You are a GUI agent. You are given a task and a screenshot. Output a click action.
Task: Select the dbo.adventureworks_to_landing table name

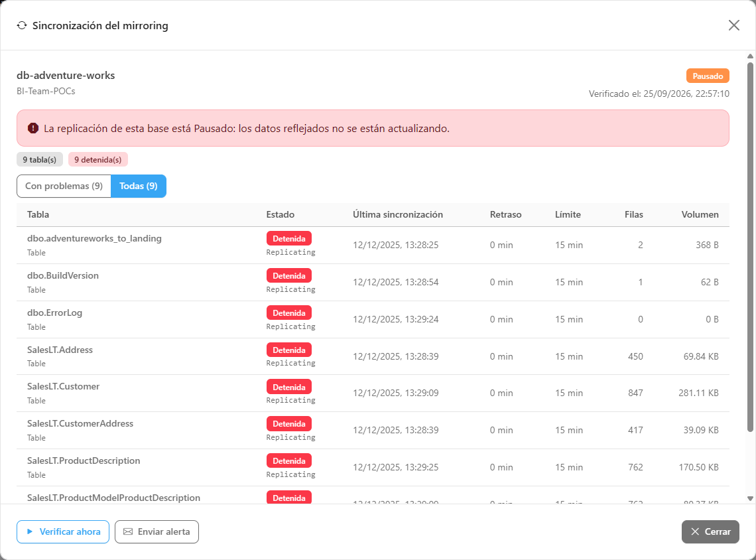(x=94, y=238)
